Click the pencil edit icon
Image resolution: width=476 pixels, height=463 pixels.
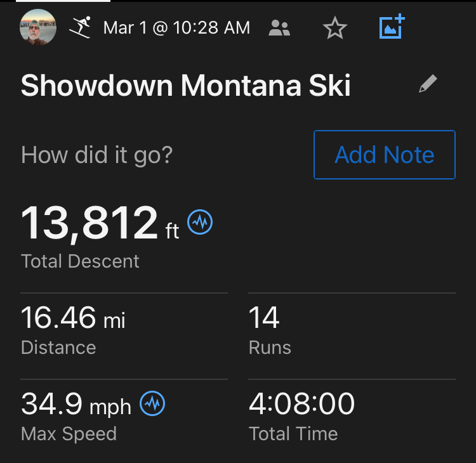(428, 84)
